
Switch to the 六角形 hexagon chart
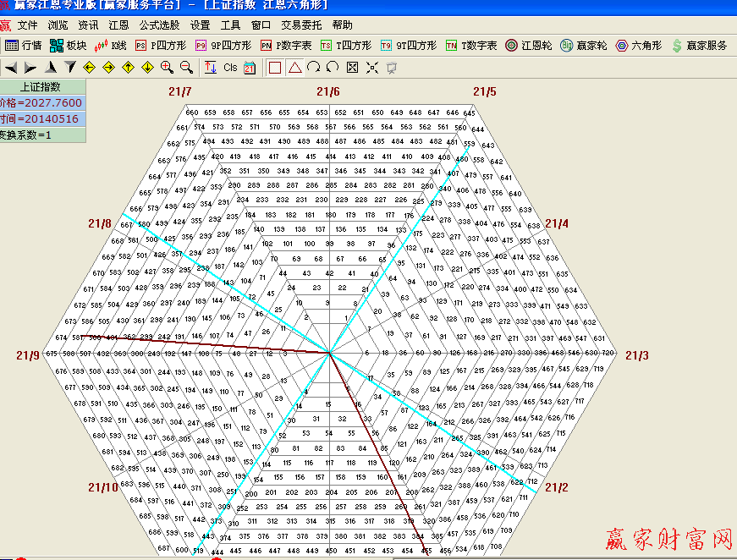(638, 45)
